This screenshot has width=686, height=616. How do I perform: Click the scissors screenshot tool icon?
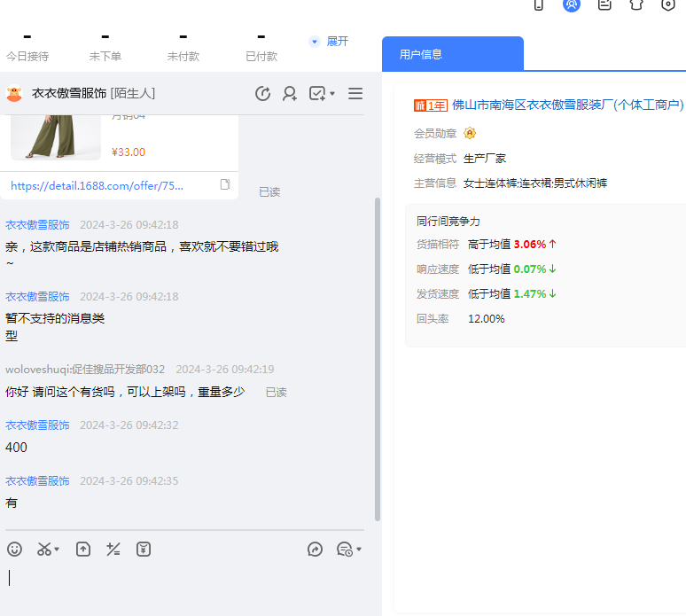tap(43, 550)
